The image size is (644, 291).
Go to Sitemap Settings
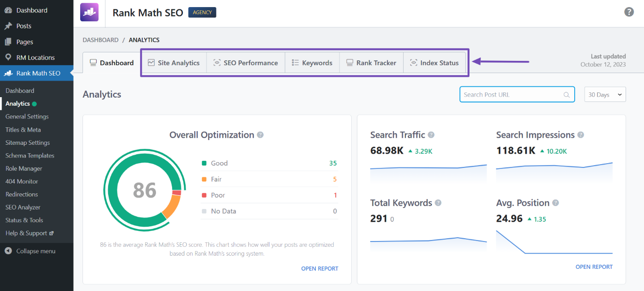coord(37,142)
